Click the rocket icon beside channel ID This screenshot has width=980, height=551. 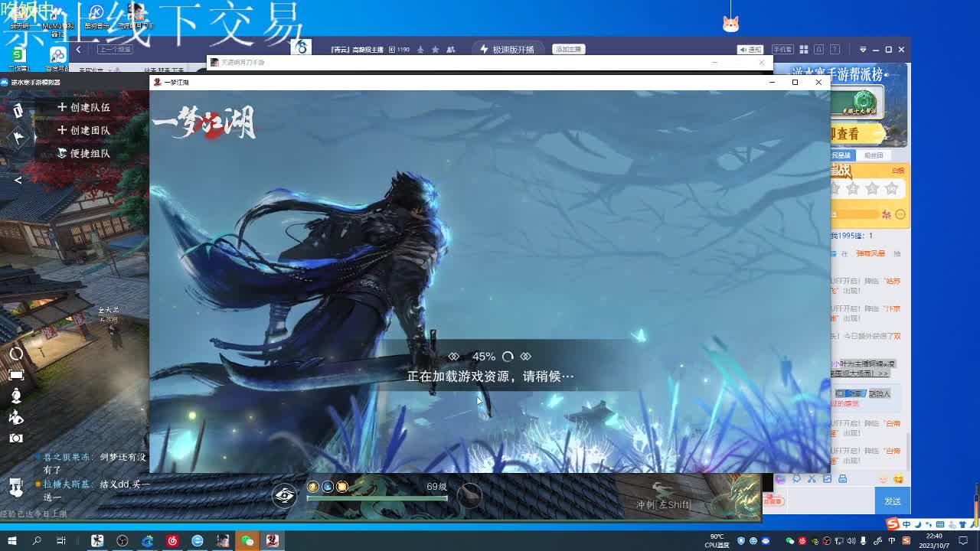pos(420,50)
